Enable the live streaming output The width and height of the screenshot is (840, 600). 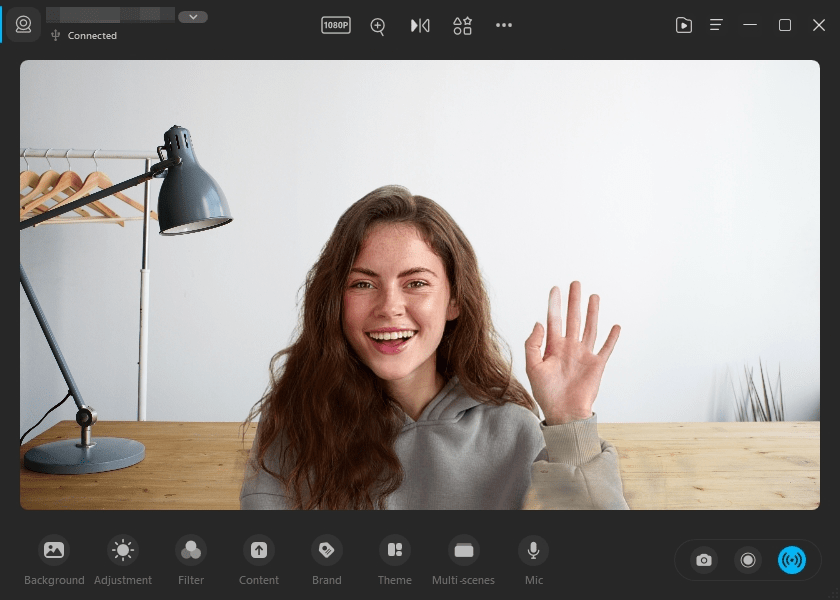pos(792,560)
